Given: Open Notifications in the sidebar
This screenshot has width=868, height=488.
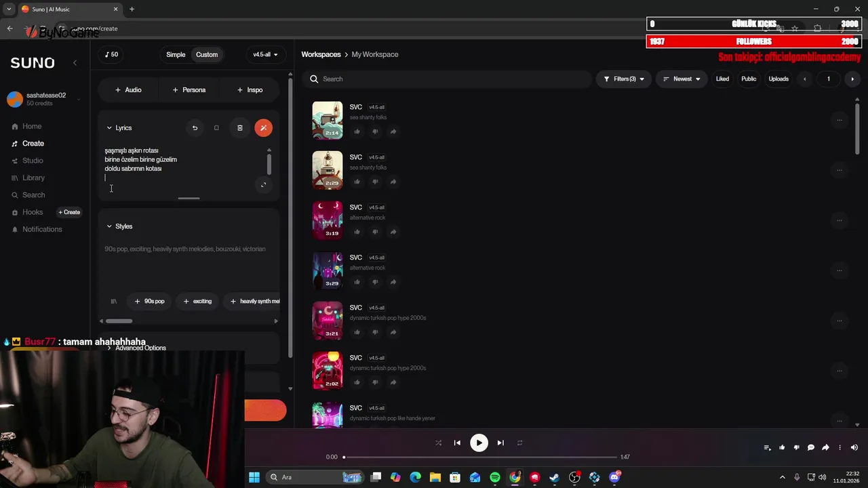Looking at the screenshot, I should click(42, 229).
